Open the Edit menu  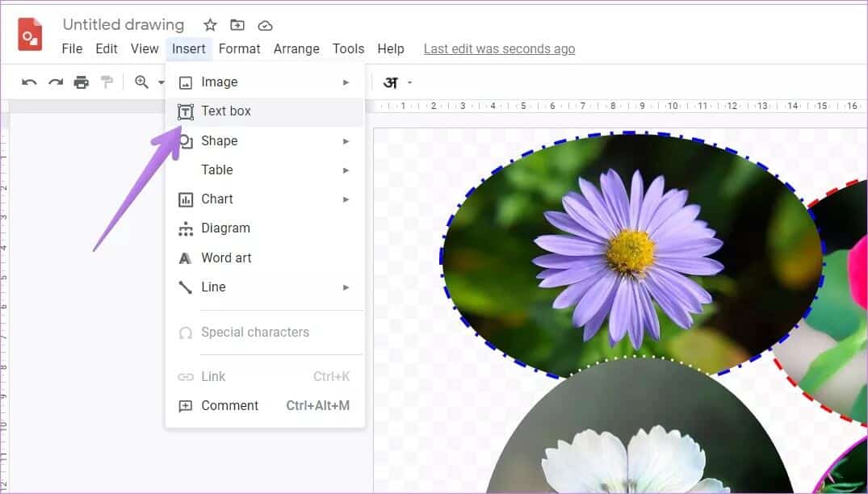[107, 48]
